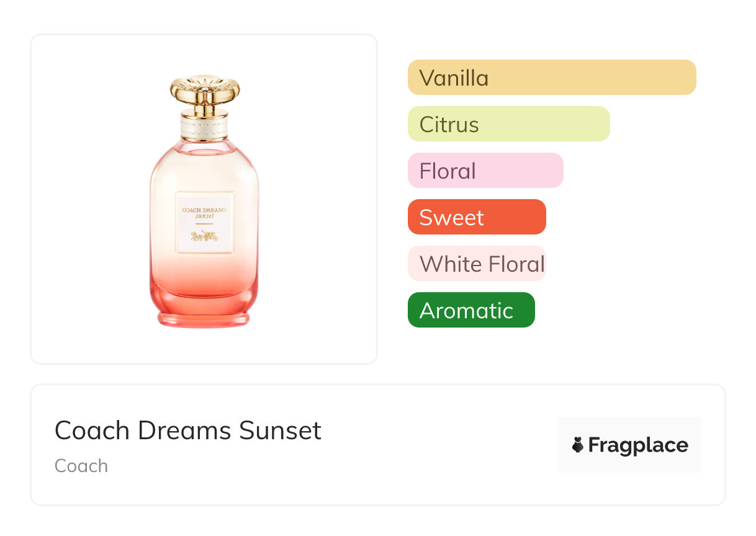Click the green Aromatic accord bar
Image resolution: width=756 pixels, height=536 pixels.
coord(470,310)
